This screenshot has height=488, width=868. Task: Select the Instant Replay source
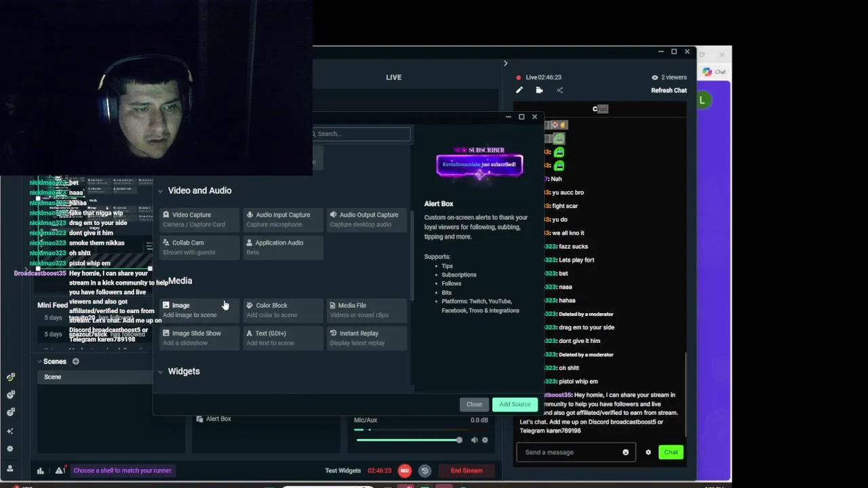pos(367,338)
